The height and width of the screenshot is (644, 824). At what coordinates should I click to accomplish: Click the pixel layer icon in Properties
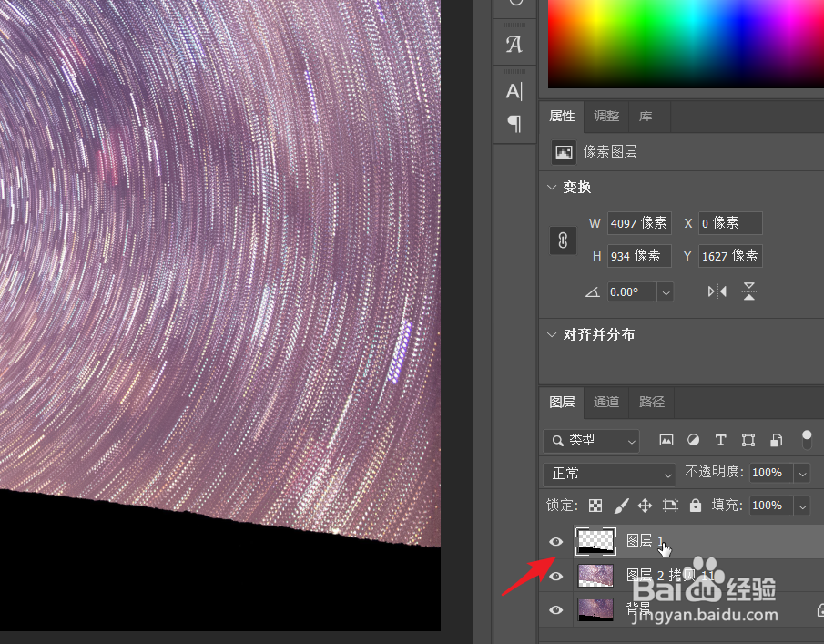point(564,152)
